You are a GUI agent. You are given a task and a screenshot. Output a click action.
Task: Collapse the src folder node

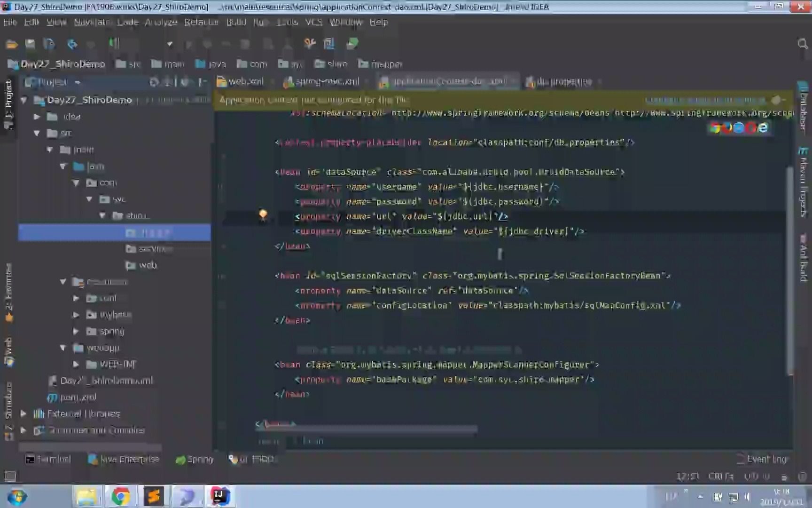[x=37, y=133]
